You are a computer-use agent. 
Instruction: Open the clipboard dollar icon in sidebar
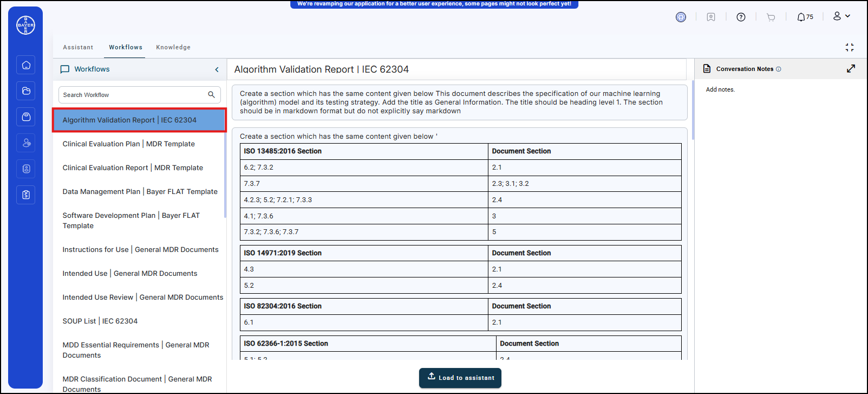click(26, 195)
